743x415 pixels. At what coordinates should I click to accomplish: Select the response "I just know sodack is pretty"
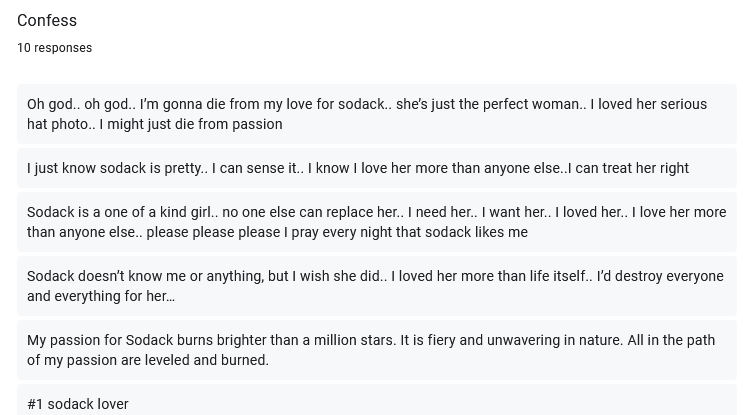tap(377, 168)
